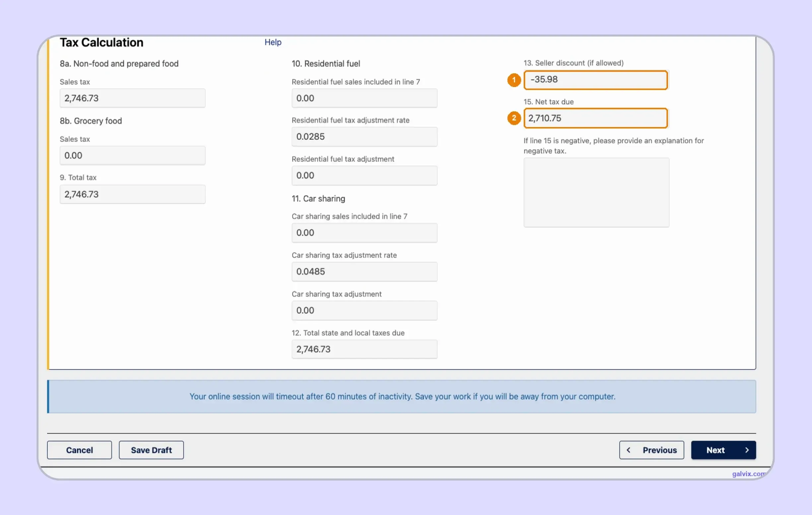Click the Car sharing tax adjustment rate field

[365, 271]
